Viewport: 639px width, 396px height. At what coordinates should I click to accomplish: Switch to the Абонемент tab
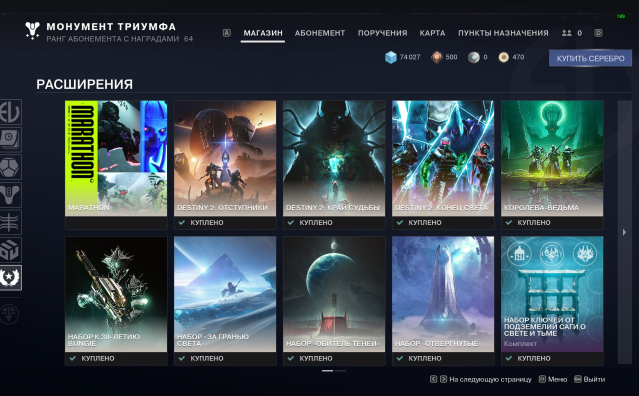tap(320, 33)
